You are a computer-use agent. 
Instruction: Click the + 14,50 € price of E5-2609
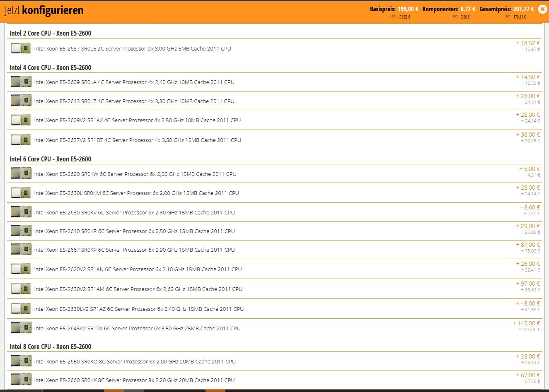[x=528, y=77]
